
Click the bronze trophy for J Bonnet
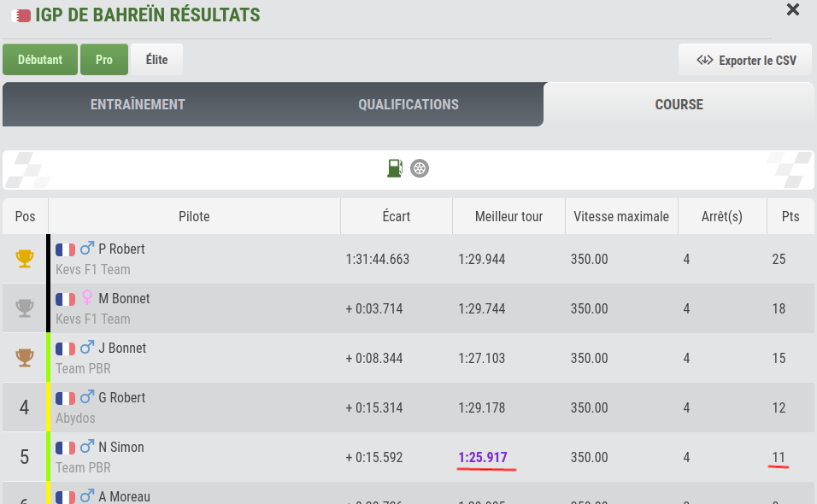[25, 357]
